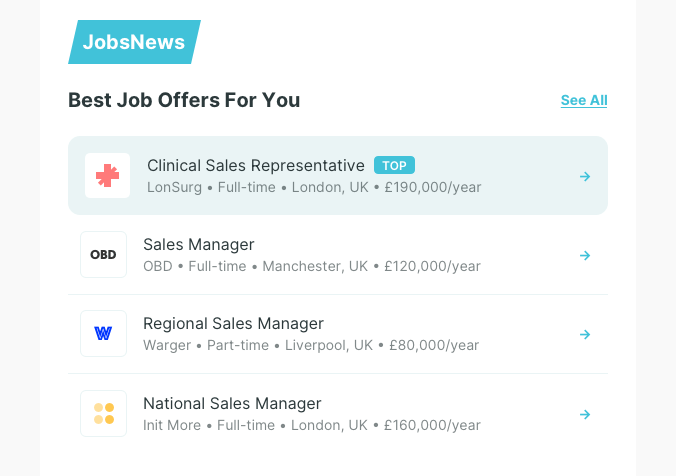Click the Warger Part-time Liverpool details line
This screenshot has height=476, width=676.
point(311,345)
